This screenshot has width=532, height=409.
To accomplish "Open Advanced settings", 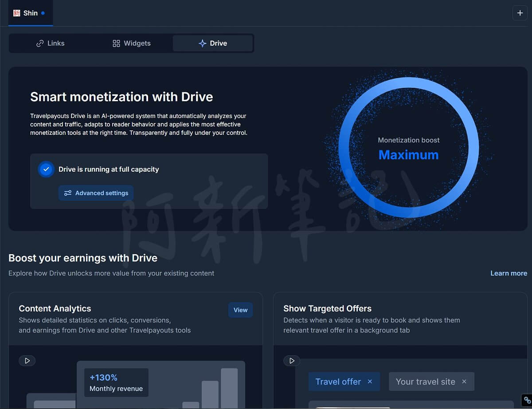I will [96, 193].
